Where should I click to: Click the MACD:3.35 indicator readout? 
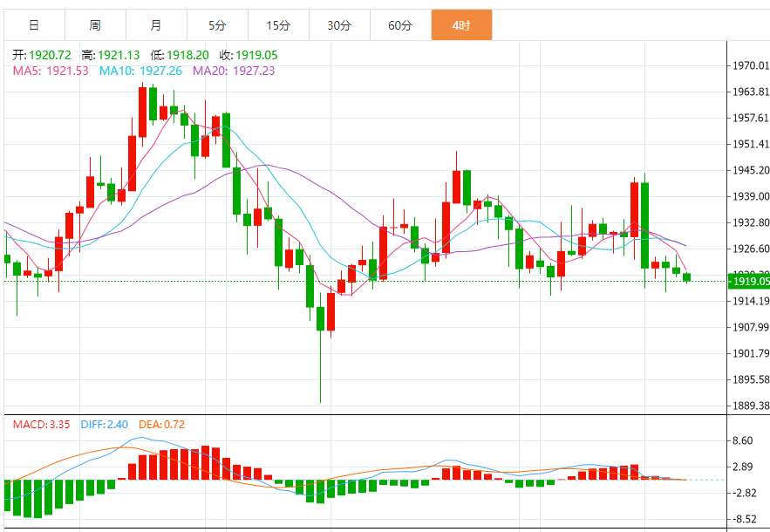pos(41,425)
